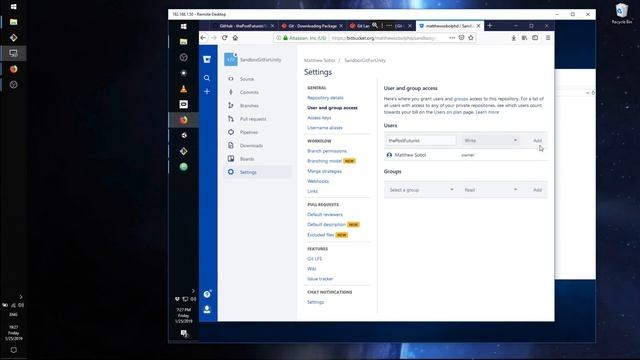Open search in Bitbucket blue sidebar

(x=207, y=78)
